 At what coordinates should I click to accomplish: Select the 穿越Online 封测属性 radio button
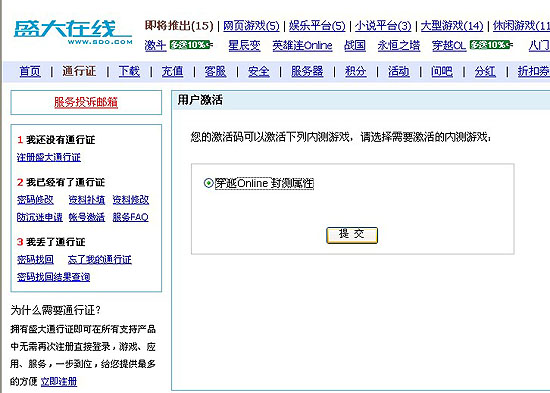(x=208, y=183)
